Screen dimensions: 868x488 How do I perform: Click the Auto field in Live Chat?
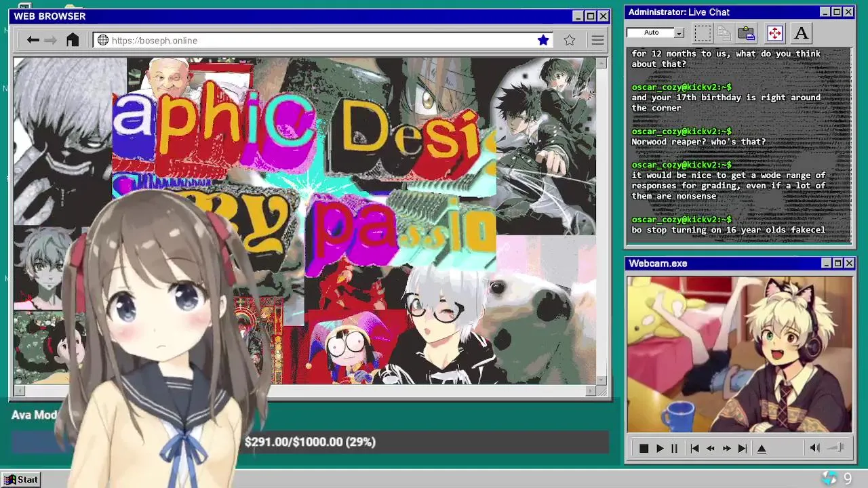click(650, 33)
